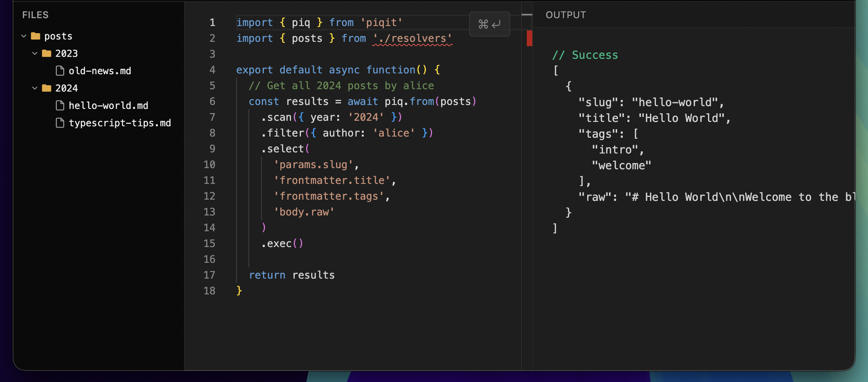Click the typescript-tips.md file icon

pos(60,123)
